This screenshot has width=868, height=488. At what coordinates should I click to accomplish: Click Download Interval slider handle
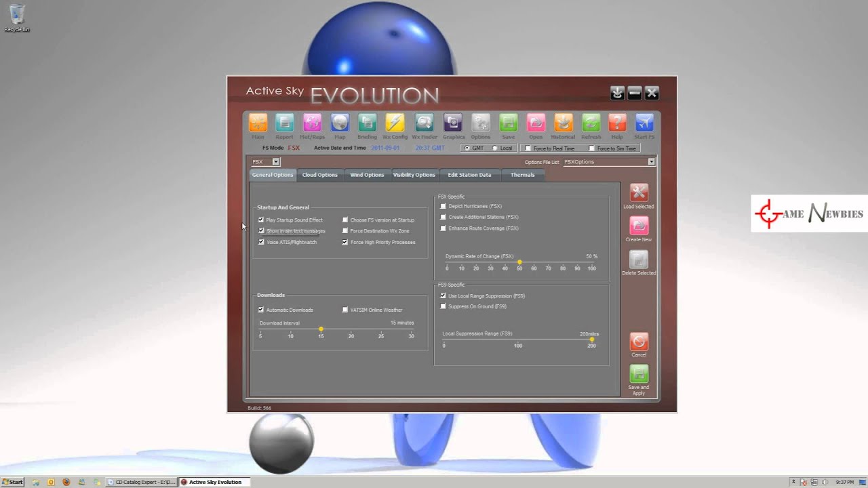tap(321, 329)
